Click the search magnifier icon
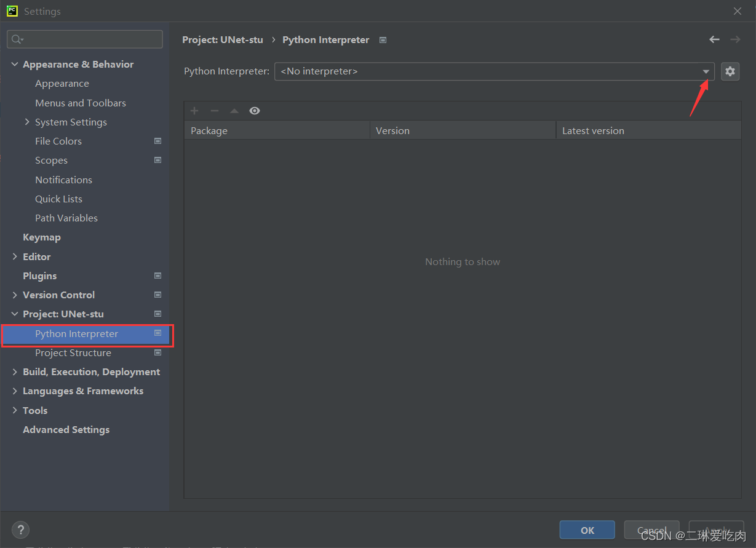The height and width of the screenshot is (548, 756). tap(17, 39)
